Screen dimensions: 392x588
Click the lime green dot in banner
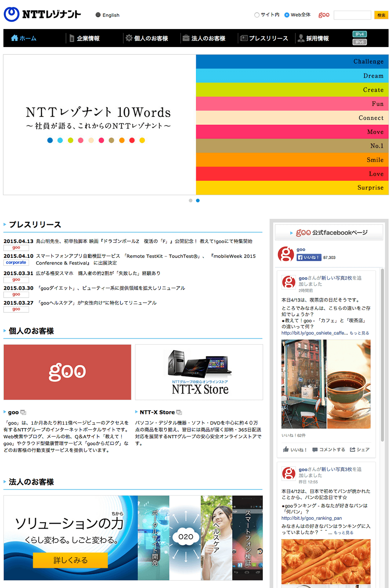(70, 140)
